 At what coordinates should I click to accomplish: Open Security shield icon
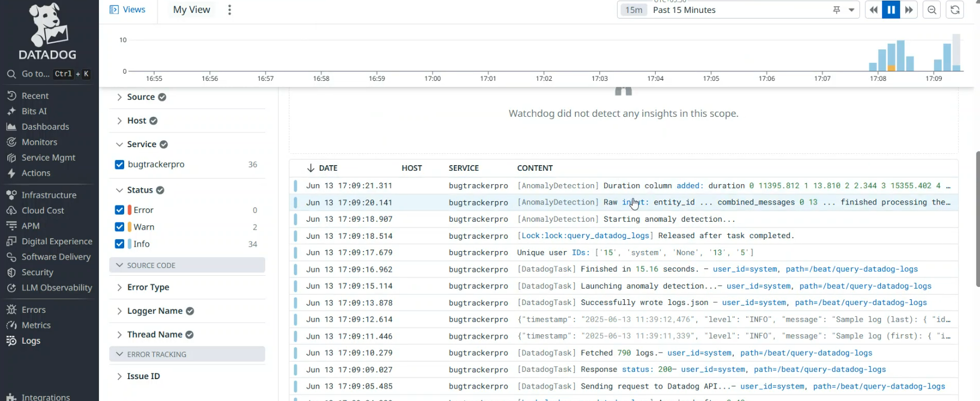click(x=11, y=272)
